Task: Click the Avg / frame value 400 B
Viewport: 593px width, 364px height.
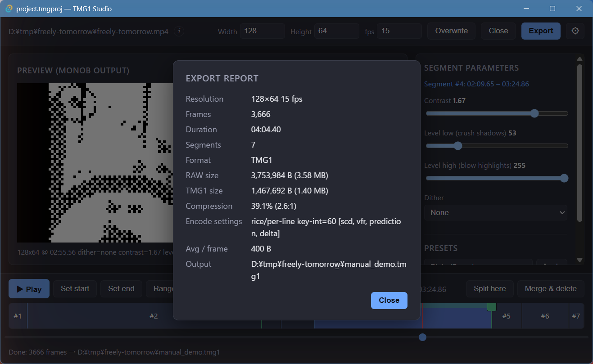Action: pyautogui.click(x=261, y=249)
